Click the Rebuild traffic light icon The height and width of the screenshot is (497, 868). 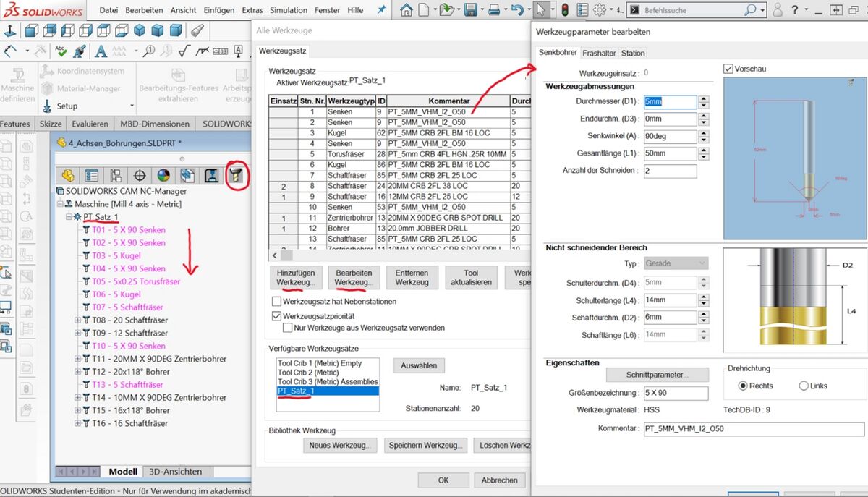click(x=564, y=10)
